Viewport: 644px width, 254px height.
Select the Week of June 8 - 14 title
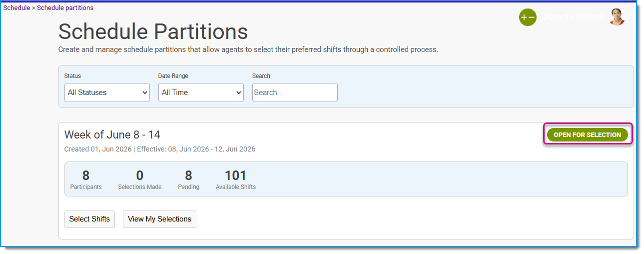[x=112, y=135]
